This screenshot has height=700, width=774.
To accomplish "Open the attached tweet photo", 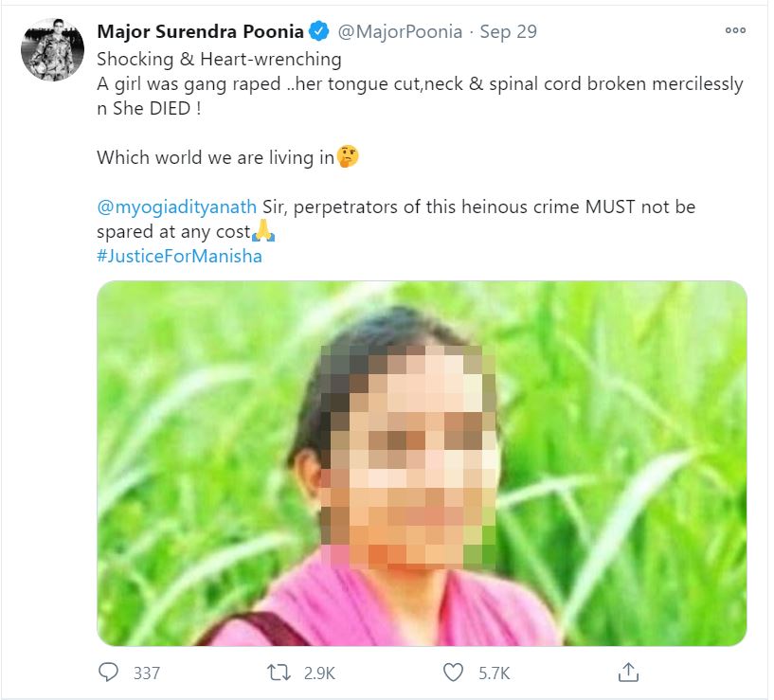I will [422, 463].
